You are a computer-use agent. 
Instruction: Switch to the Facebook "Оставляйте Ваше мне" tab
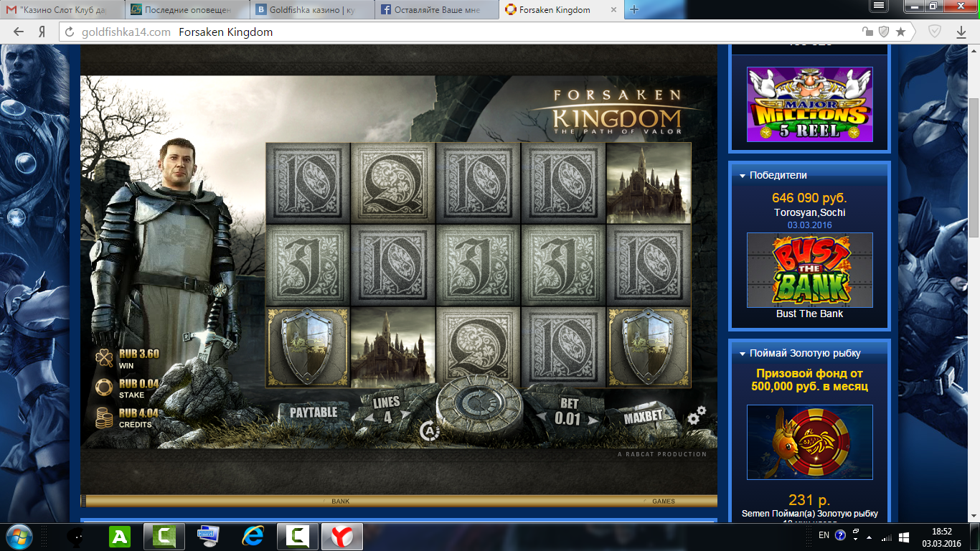coord(436,10)
